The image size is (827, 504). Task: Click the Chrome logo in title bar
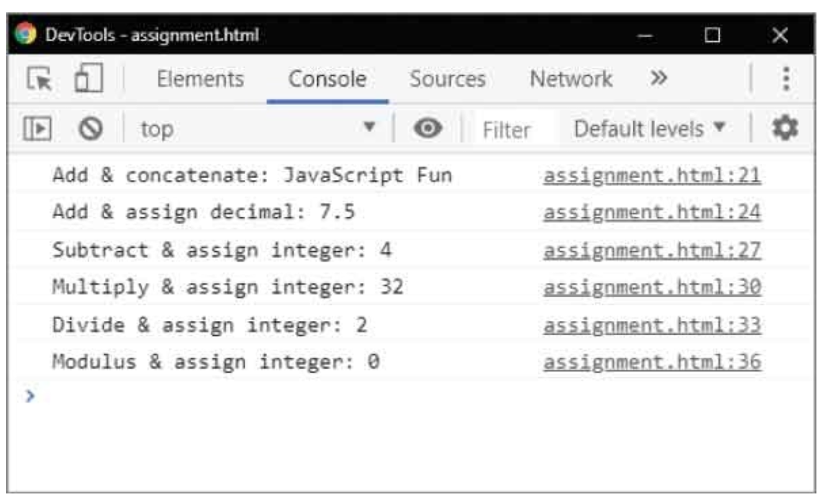click(x=26, y=33)
